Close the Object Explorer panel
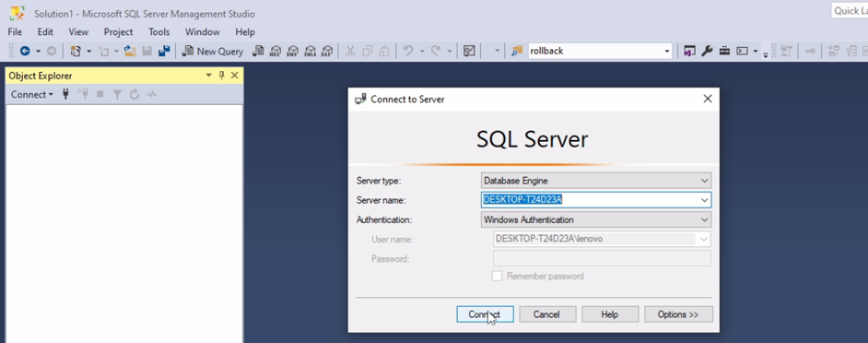868x343 pixels. point(234,76)
